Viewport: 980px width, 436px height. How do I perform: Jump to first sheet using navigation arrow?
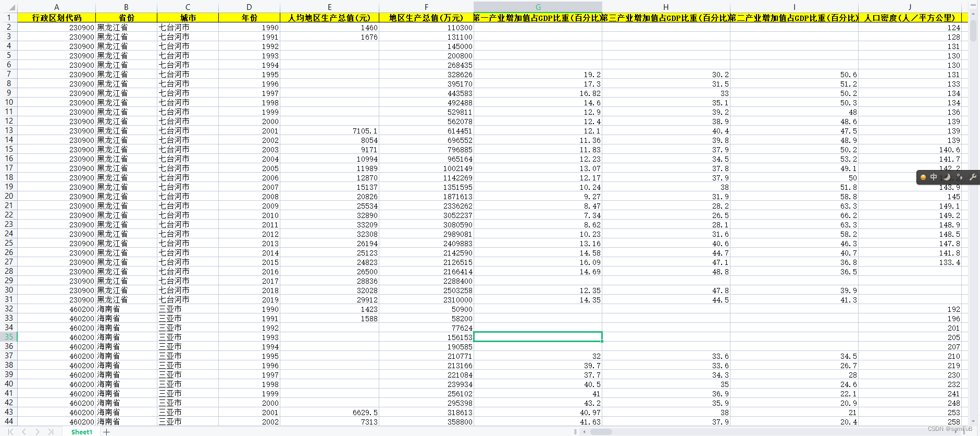[10, 432]
